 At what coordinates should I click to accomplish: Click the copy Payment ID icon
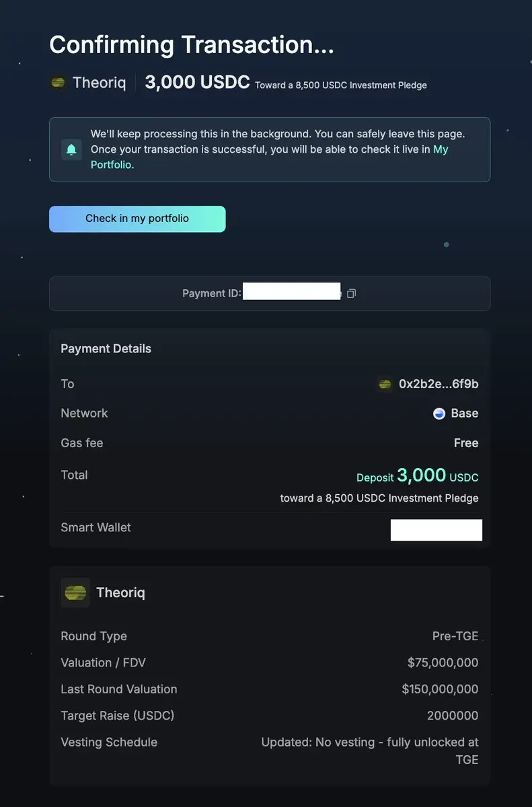pyautogui.click(x=351, y=293)
